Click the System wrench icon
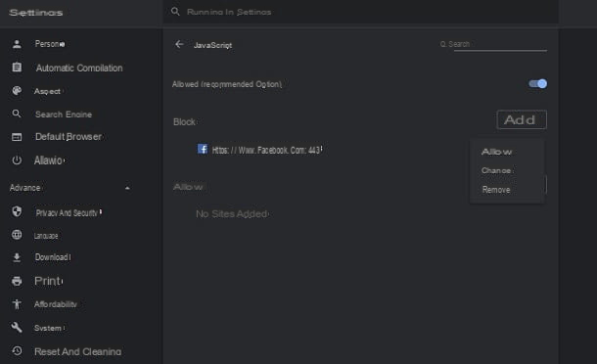 (17, 327)
